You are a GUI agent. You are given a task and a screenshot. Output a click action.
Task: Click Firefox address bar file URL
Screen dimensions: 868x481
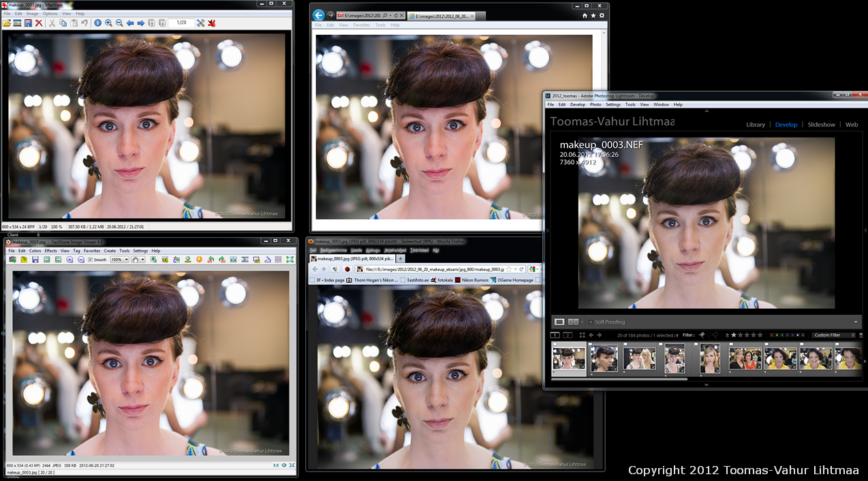coord(434,269)
